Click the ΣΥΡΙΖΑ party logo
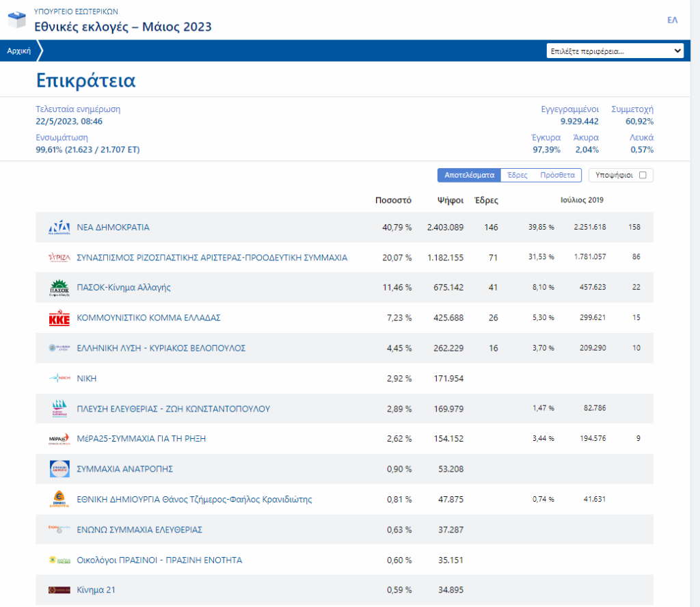Viewport: 700px width, 607px height. click(x=59, y=258)
